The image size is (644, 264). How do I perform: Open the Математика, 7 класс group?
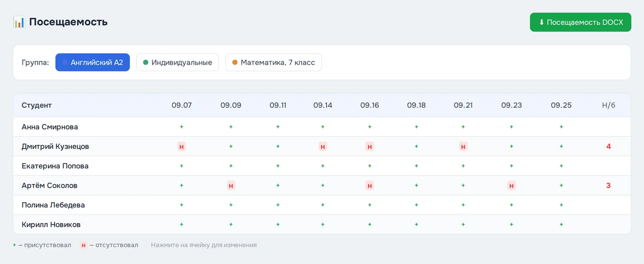pos(273,63)
